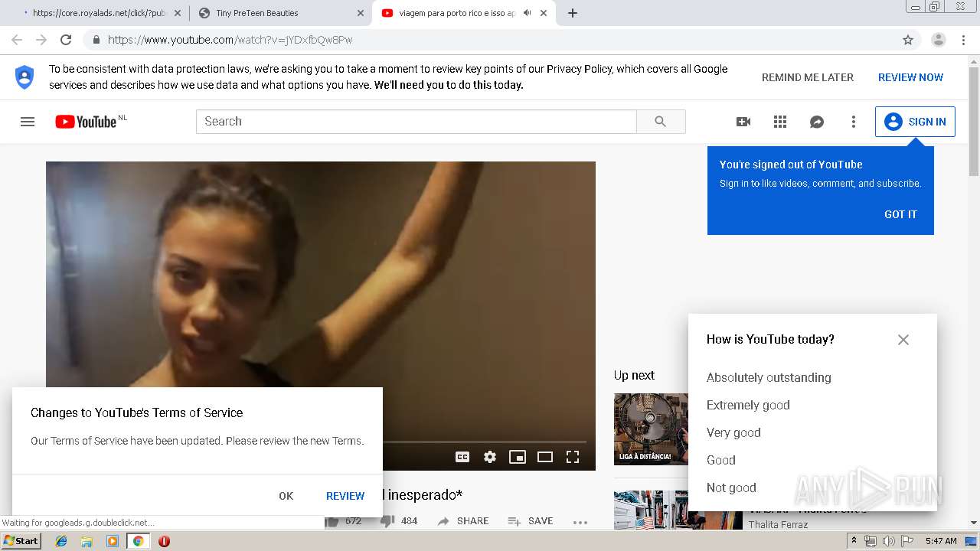Switch to the core.royalads.net tab
Screen dimensions: 980x551
click(x=100, y=13)
